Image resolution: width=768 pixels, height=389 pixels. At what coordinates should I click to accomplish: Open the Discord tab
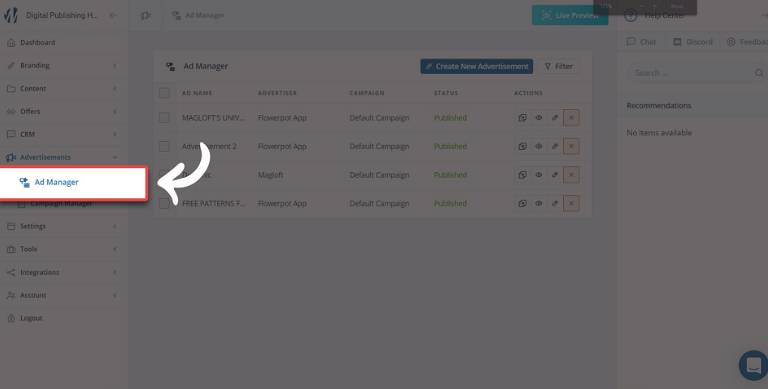(693, 42)
